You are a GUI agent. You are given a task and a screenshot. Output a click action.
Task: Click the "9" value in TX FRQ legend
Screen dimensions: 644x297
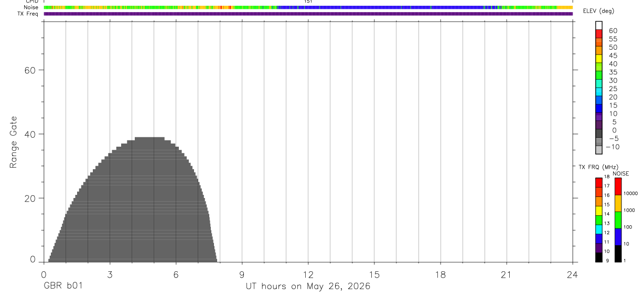coord(607,260)
